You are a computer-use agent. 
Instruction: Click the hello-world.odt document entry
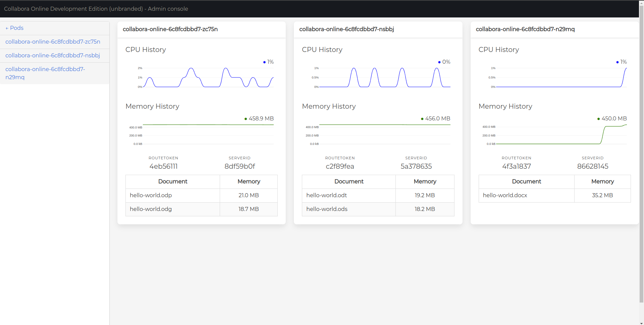pos(326,196)
